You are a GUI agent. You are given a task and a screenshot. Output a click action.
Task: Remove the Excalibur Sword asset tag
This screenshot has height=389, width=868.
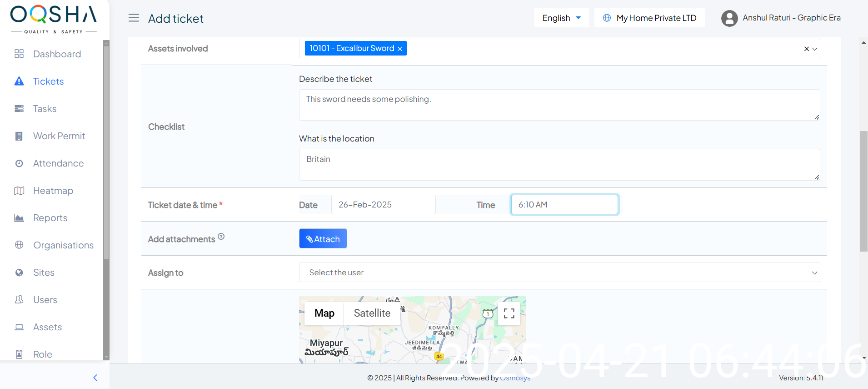pos(400,49)
